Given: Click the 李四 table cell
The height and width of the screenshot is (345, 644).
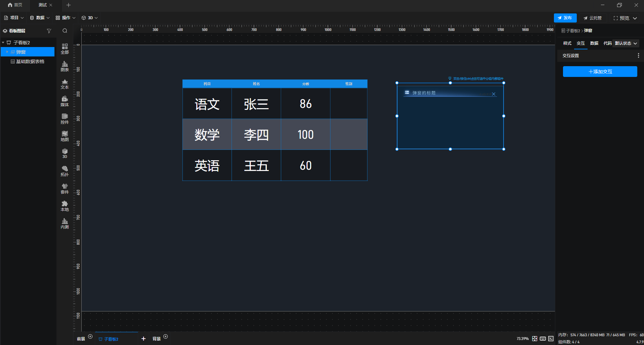Looking at the screenshot, I should point(256,135).
